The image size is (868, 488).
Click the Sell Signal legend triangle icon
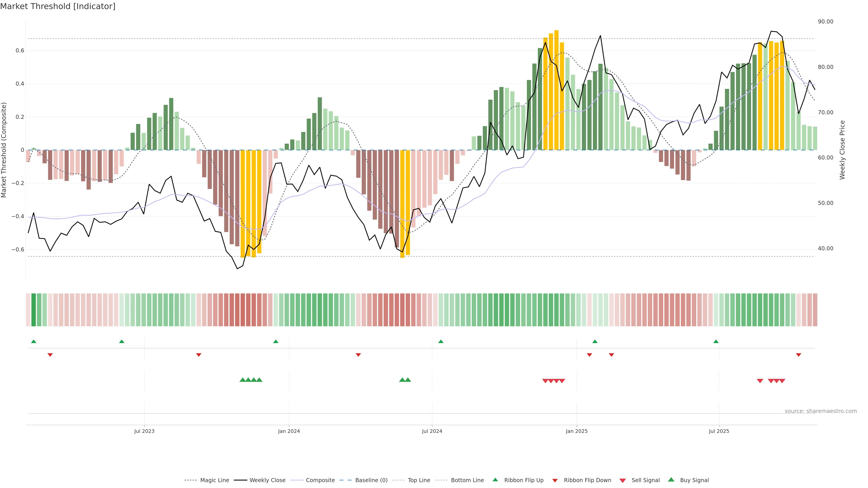click(x=622, y=481)
